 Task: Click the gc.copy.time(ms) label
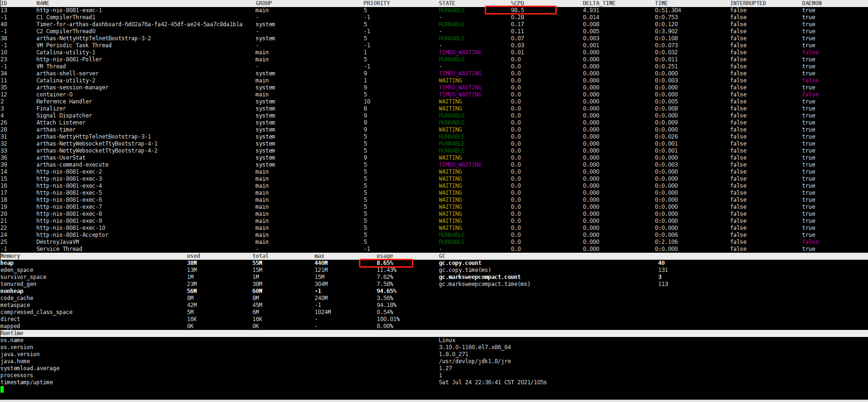click(465, 270)
